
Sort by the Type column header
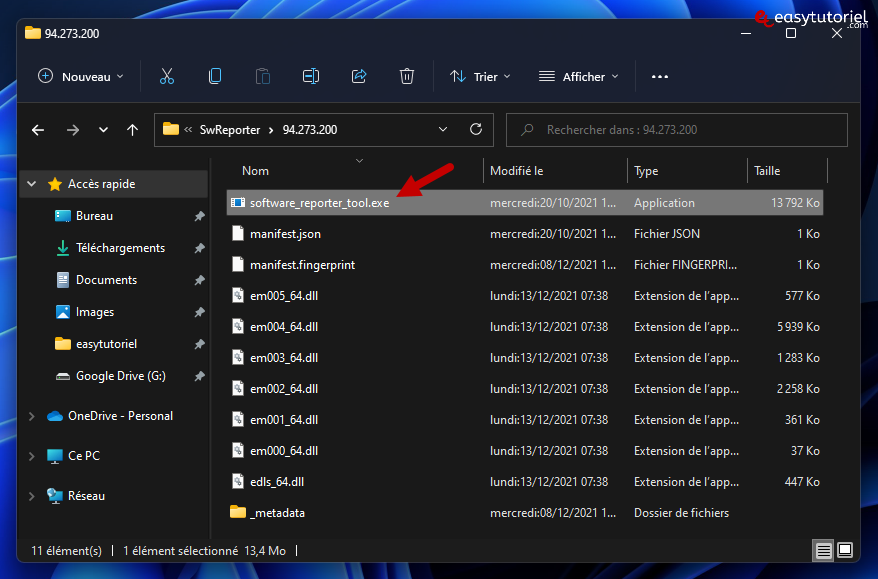pyautogui.click(x=646, y=171)
